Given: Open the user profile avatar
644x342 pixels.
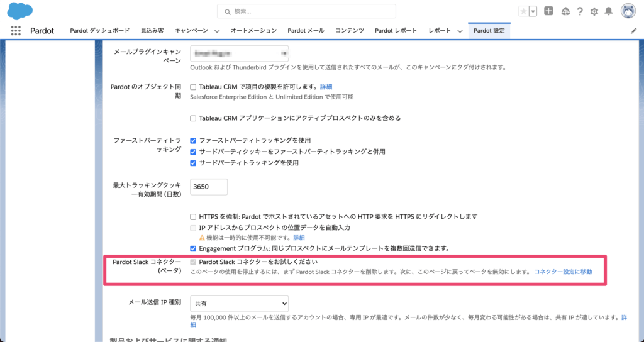Looking at the screenshot, I should point(628,11).
